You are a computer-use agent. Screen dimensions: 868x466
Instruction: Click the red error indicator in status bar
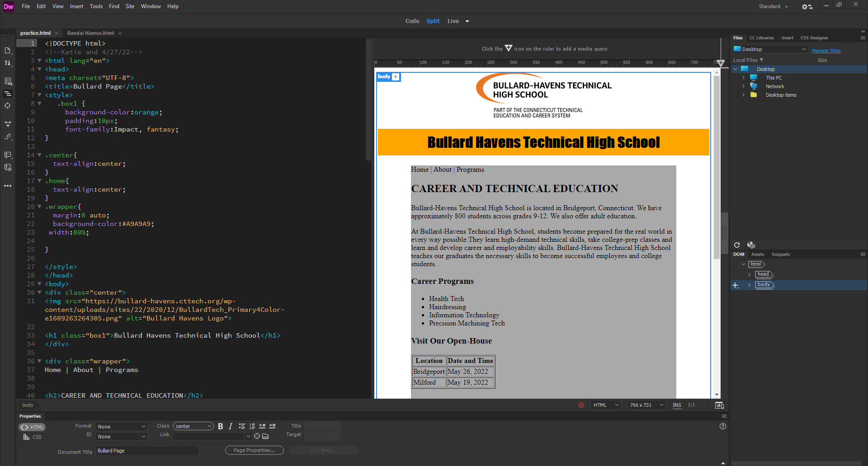[x=581, y=405]
